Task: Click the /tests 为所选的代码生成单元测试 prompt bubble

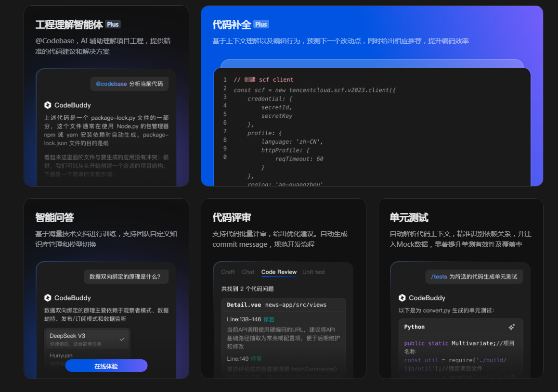Action: point(474,277)
